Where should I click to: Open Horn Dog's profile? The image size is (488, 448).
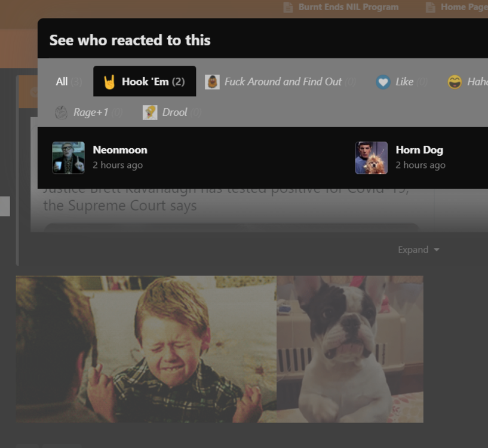(419, 150)
